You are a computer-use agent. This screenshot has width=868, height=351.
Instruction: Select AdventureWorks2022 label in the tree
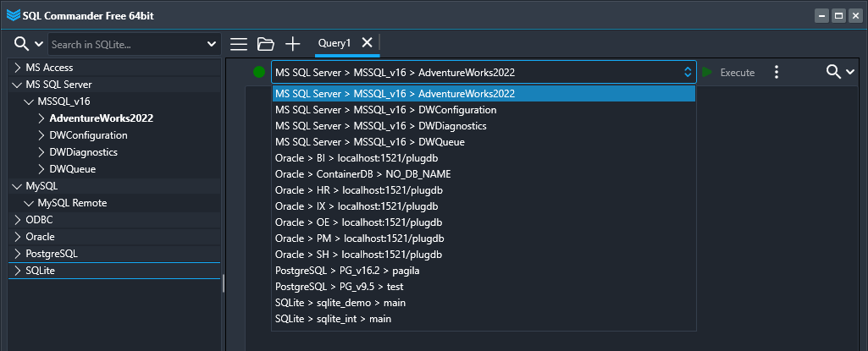click(102, 118)
